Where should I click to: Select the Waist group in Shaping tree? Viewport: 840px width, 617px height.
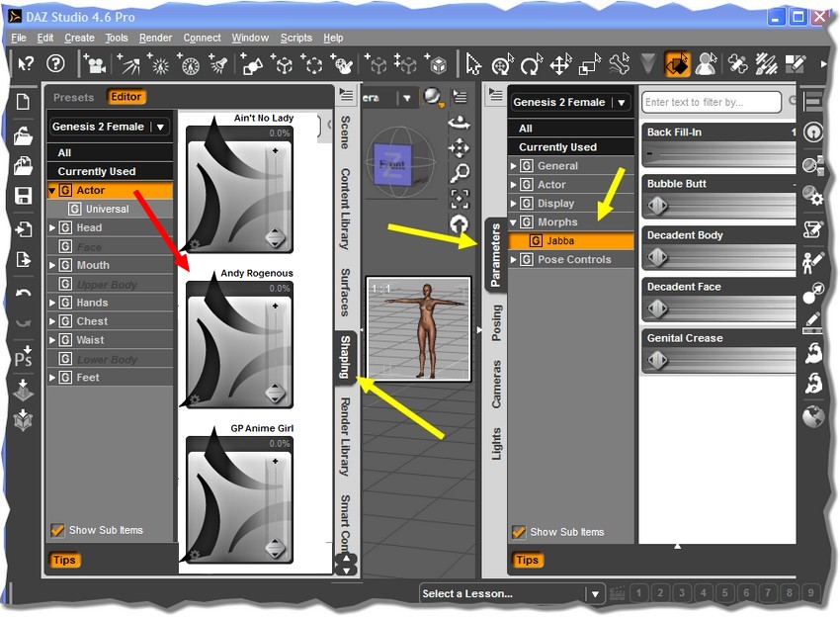110,340
